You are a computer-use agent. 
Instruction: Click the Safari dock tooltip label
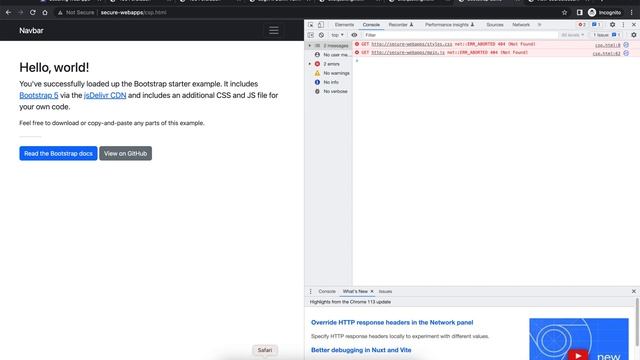tap(265, 350)
